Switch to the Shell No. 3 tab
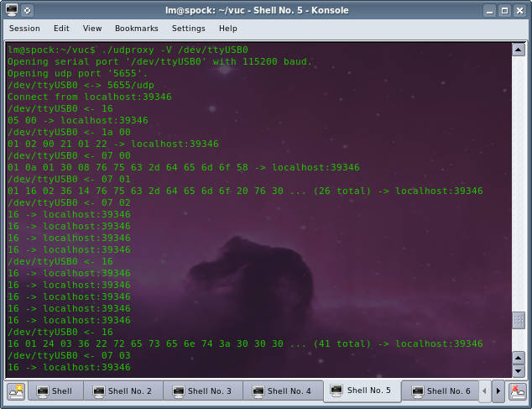Viewport: 532px width, 409px height. pos(203,391)
